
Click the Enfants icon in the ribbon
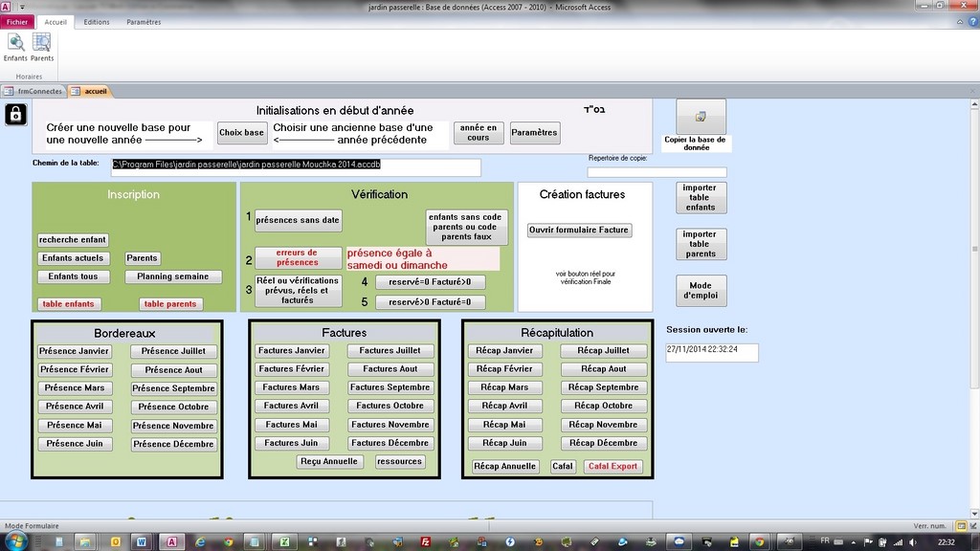(x=15, y=46)
